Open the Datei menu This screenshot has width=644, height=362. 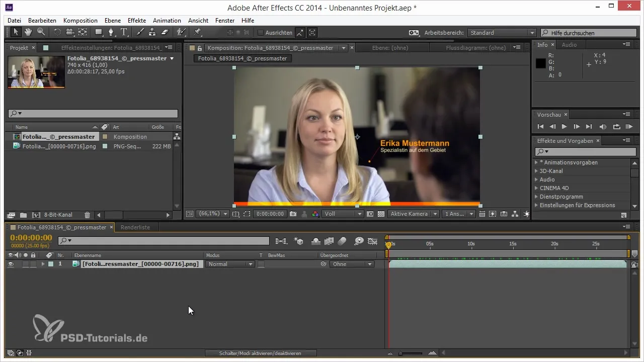point(15,21)
